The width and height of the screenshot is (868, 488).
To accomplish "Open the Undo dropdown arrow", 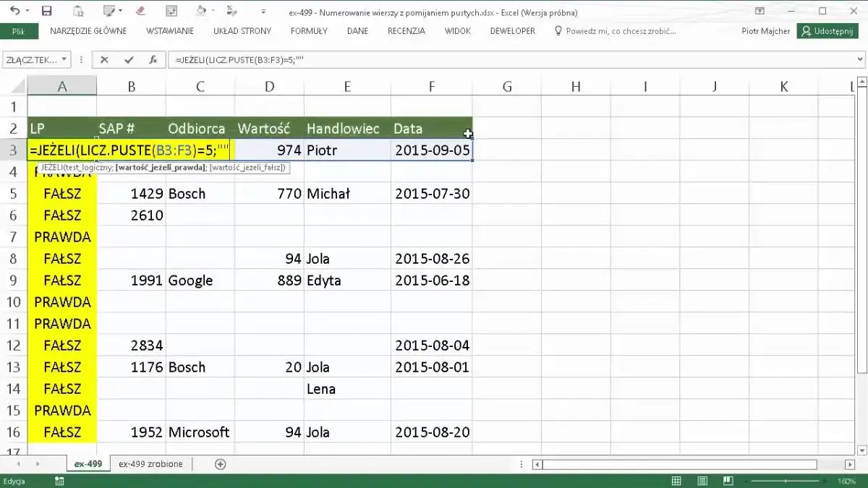I will point(26,9).
